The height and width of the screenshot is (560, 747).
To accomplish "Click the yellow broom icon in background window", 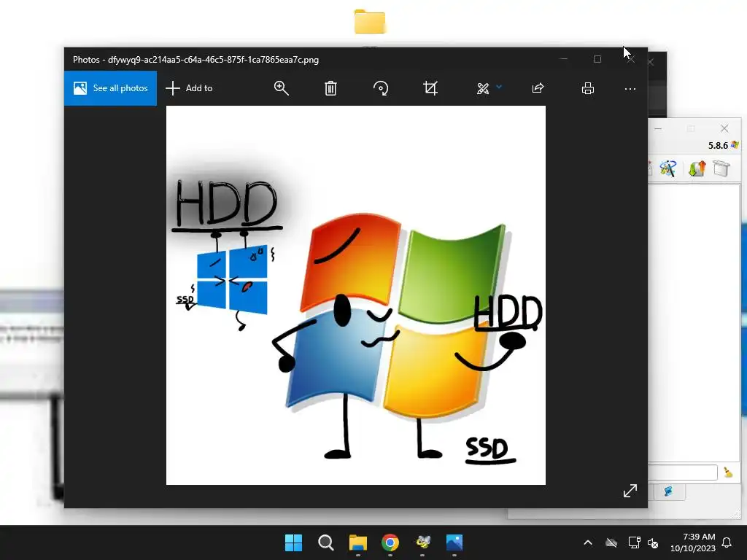I will click(728, 472).
